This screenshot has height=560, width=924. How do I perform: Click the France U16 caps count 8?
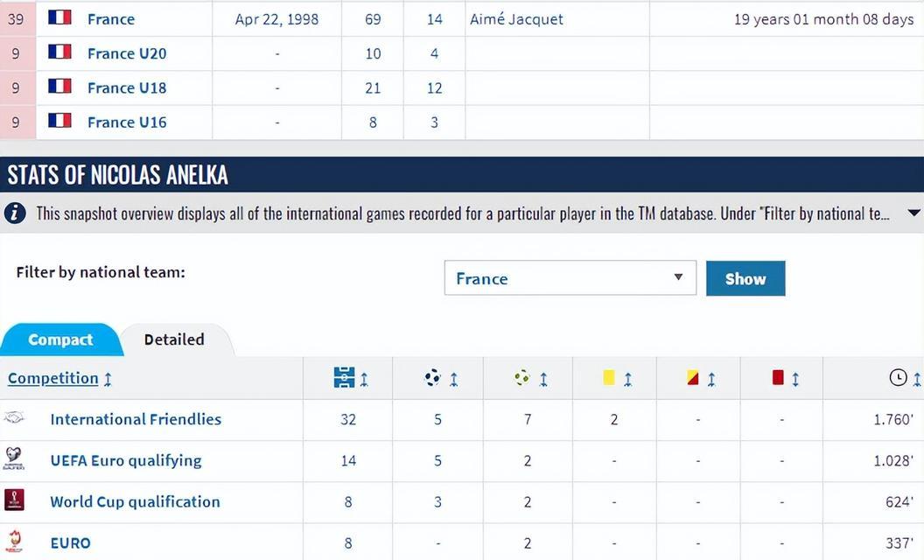click(373, 122)
